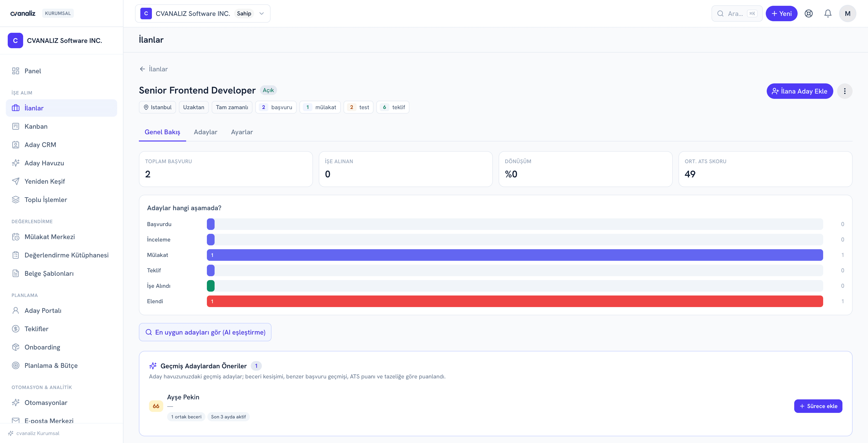The image size is (868, 443).
Task: Click the Toplam Başvuru stat card
Action: (226, 169)
